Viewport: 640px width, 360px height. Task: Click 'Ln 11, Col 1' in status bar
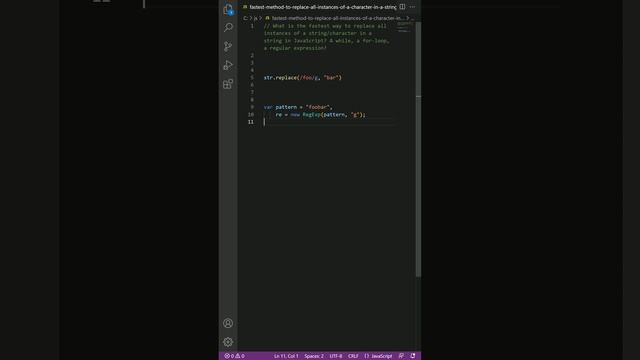click(286, 356)
